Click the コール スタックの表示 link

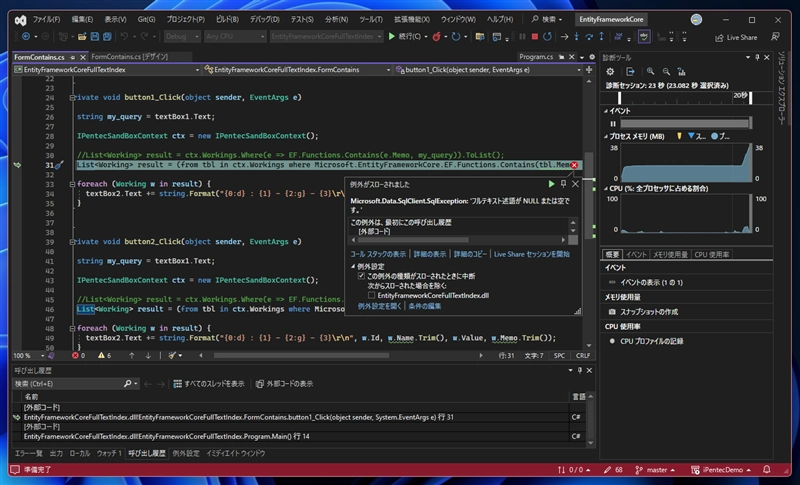(x=378, y=254)
